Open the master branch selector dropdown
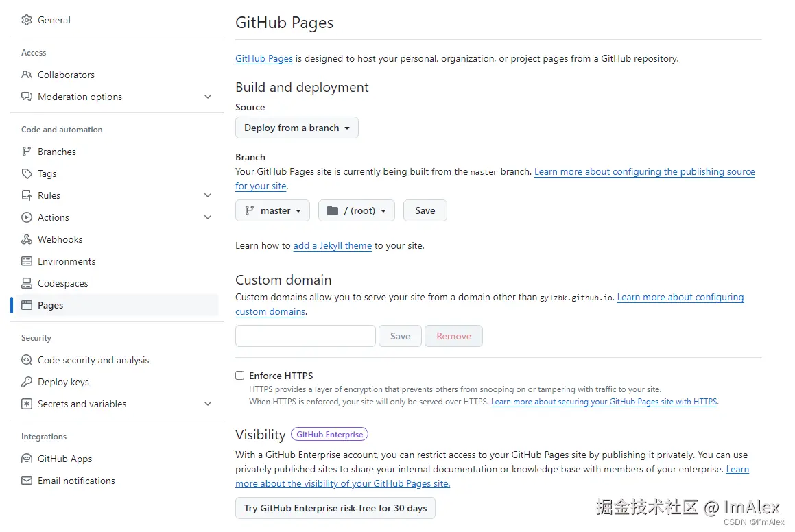Image resolution: width=795 pixels, height=532 pixels. (272, 210)
